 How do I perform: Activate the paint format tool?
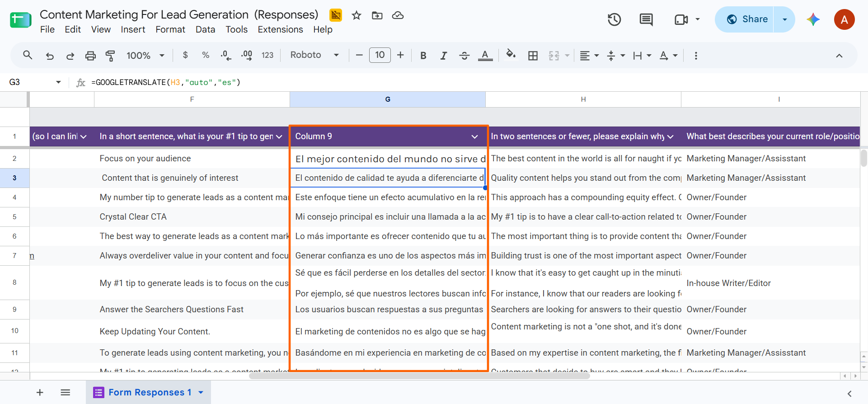pyautogui.click(x=110, y=56)
